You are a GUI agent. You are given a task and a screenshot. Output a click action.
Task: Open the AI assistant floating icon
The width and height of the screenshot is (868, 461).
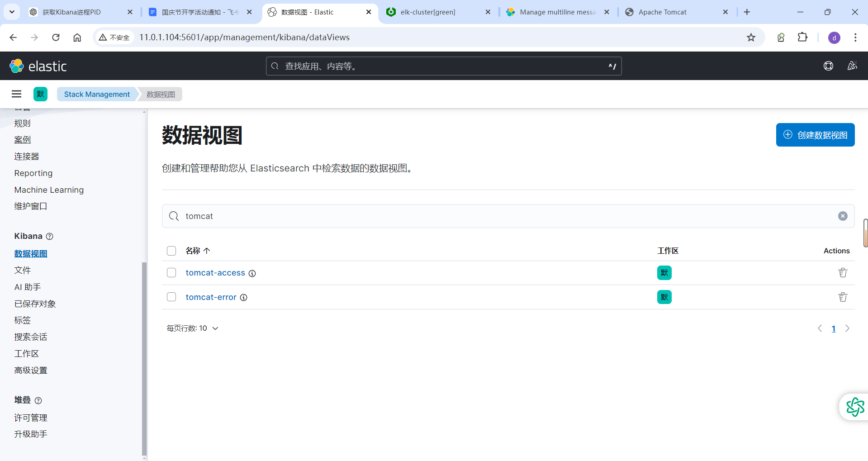click(x=855, y=407)
